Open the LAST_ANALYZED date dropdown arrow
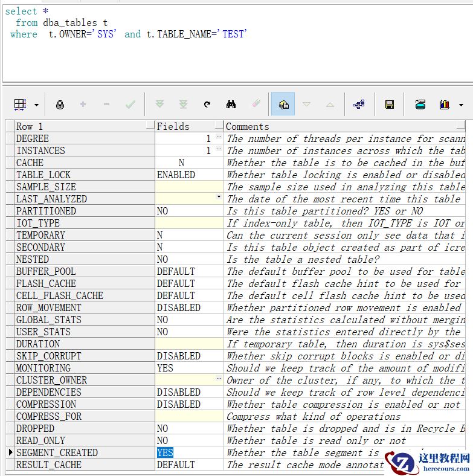 218,198
